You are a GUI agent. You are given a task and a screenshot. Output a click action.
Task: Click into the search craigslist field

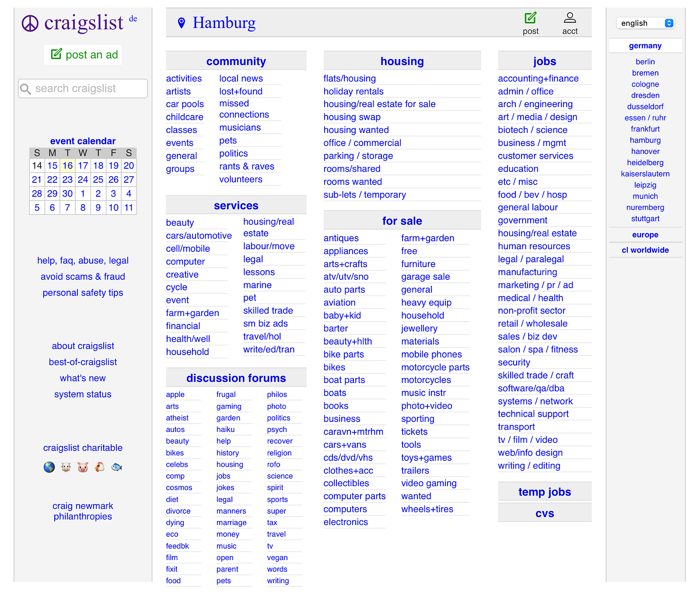[x=83, y=89]
